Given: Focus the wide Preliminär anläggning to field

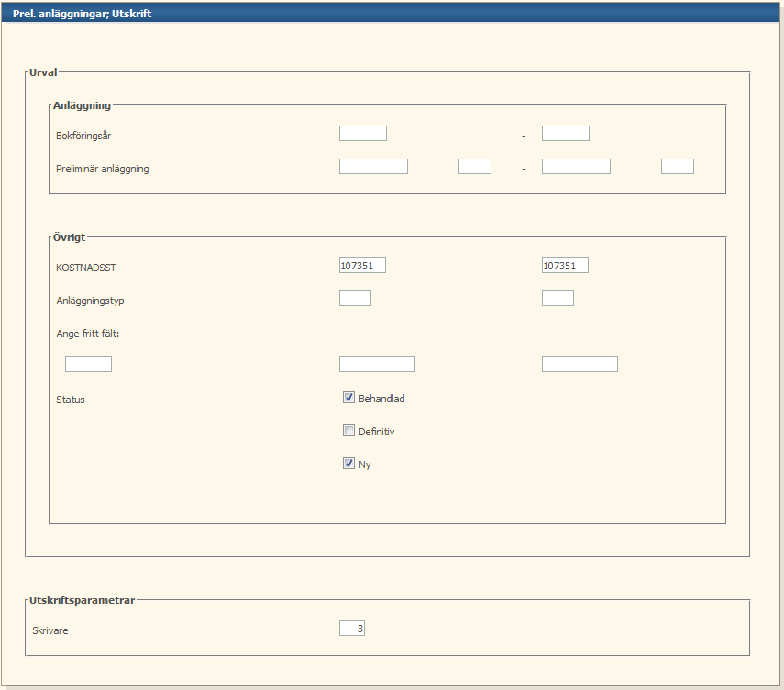Looking at the screenshot, I should 576,167.
